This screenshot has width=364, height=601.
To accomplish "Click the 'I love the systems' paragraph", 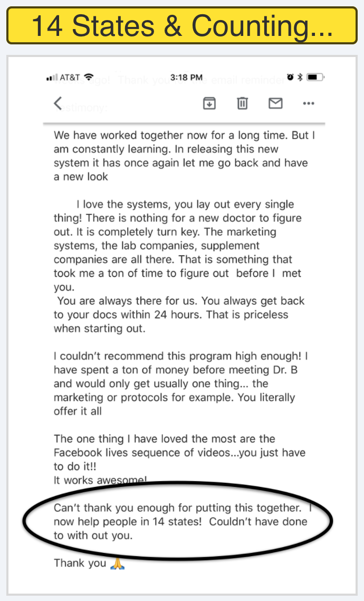I will pos(178,245).
